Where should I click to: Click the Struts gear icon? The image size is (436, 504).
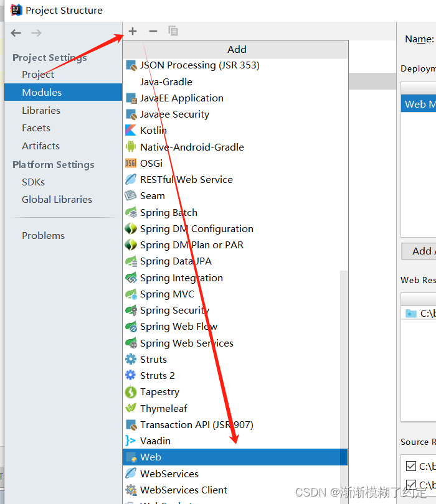click(x=131, y=359)
